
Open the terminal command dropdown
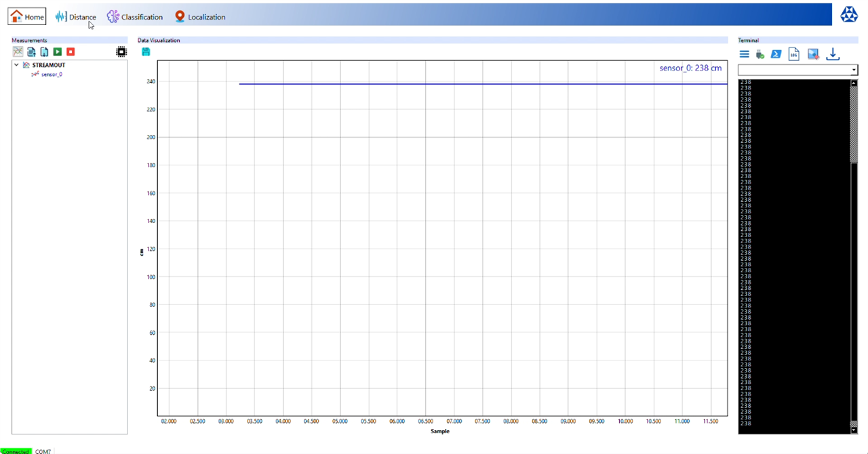click(853, 70)
